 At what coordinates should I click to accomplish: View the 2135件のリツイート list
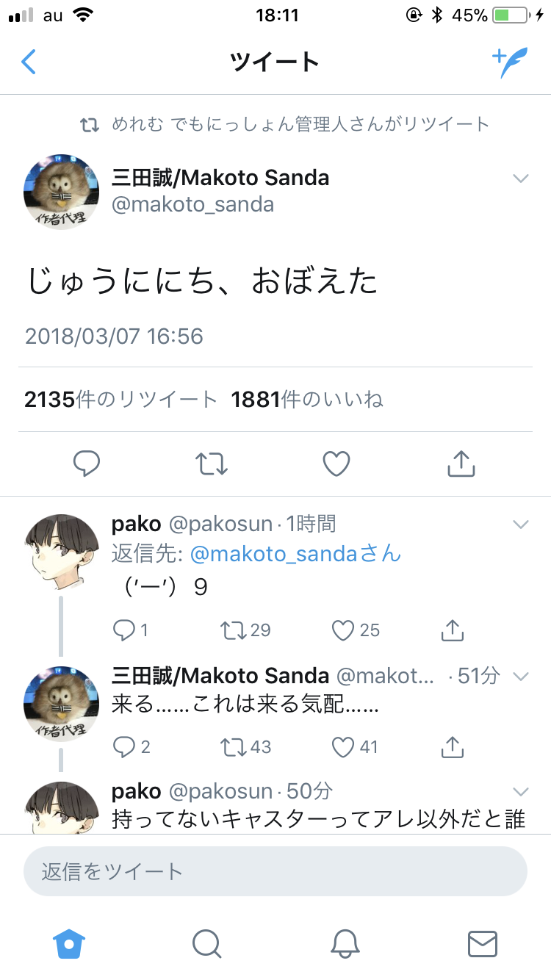121,400
